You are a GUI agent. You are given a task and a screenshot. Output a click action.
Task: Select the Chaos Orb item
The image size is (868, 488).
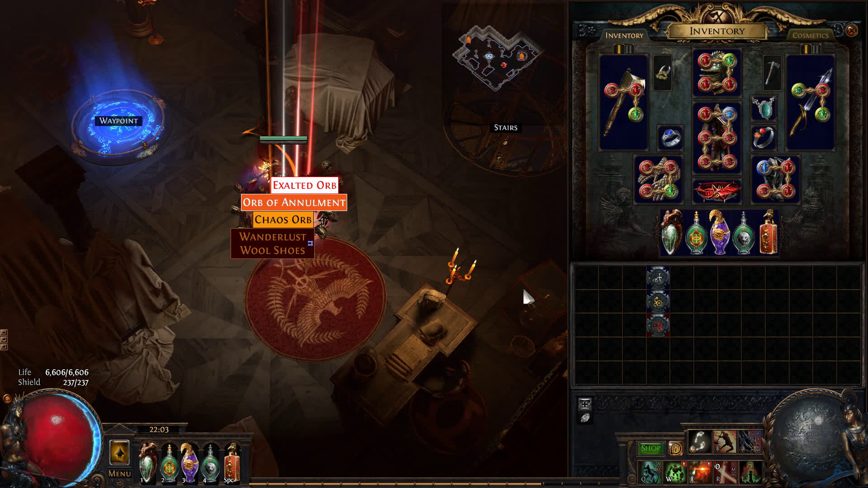[x=283, y=219]
